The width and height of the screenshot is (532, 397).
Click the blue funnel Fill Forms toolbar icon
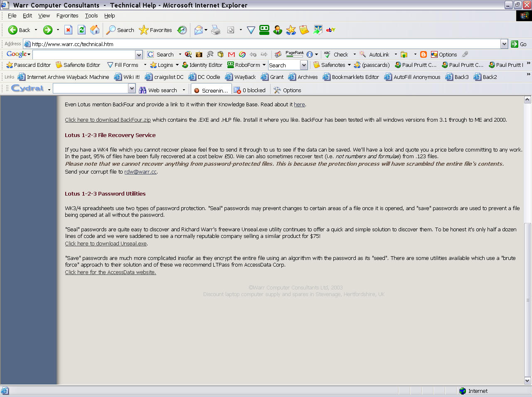point(251,30)
